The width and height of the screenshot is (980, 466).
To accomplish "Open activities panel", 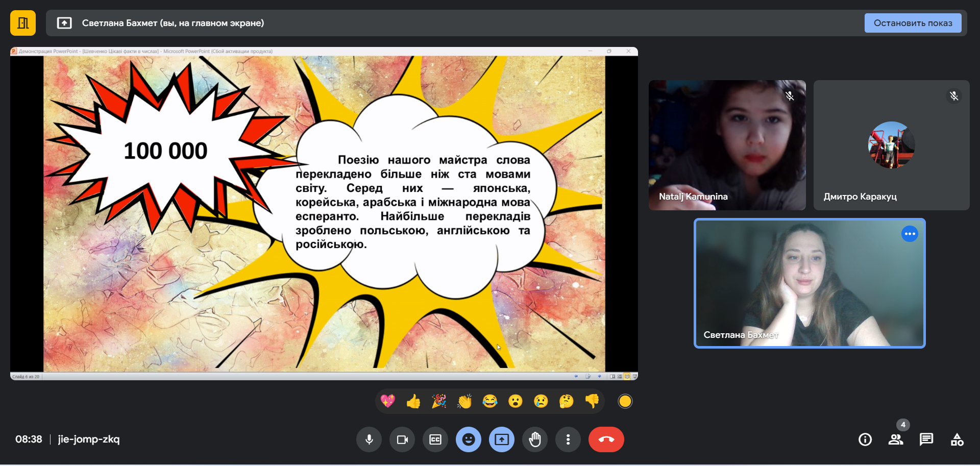I will coord(957,439).
